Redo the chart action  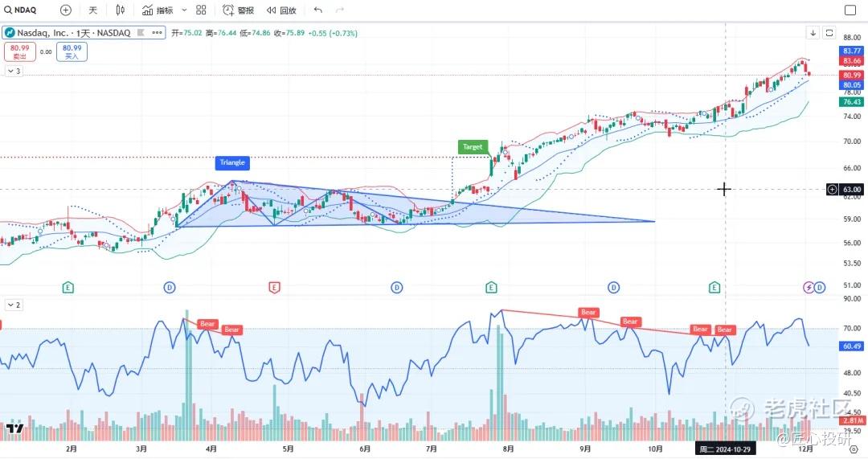pos(340,10)
